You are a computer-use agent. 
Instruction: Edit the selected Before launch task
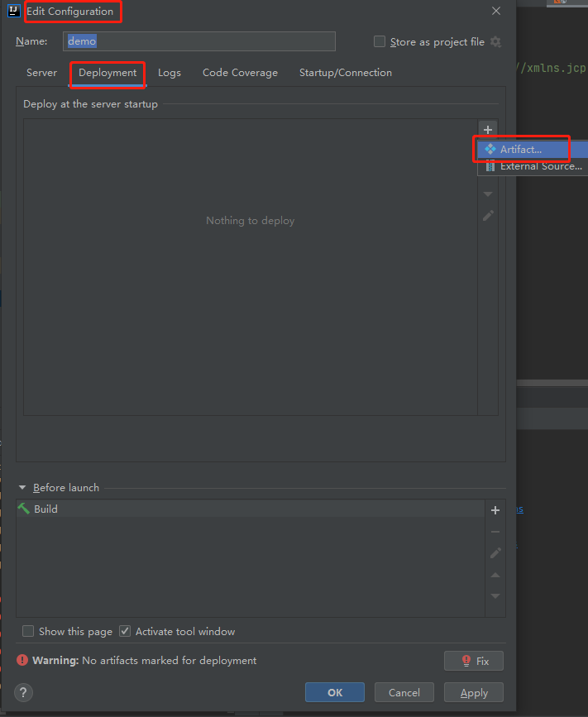495,552
